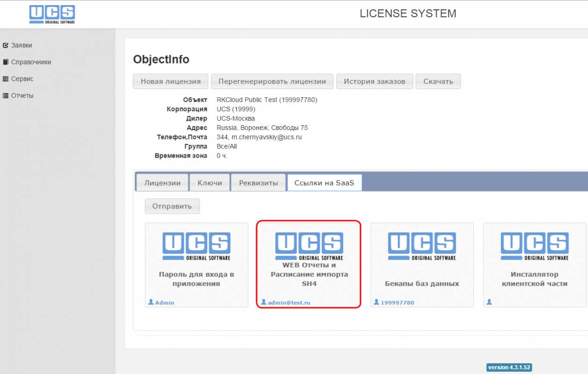588x374 pixels.
Task: Click the UCS Original Software header logo
Action: (x=52, y=14)
